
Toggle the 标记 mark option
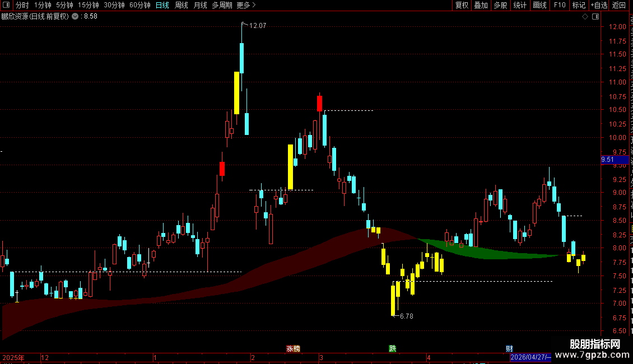579,5
